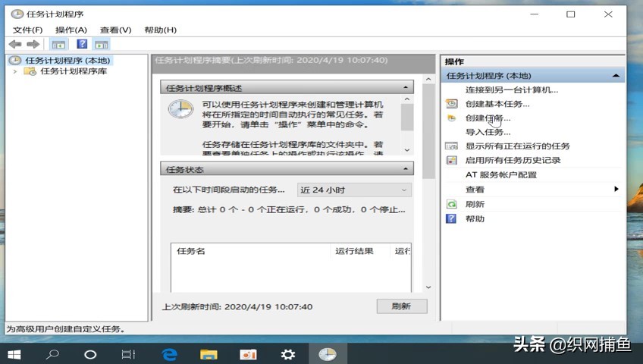Open the 文件(F) menu
This screenshot has height=364, width=643.
[x=27, y=30]
